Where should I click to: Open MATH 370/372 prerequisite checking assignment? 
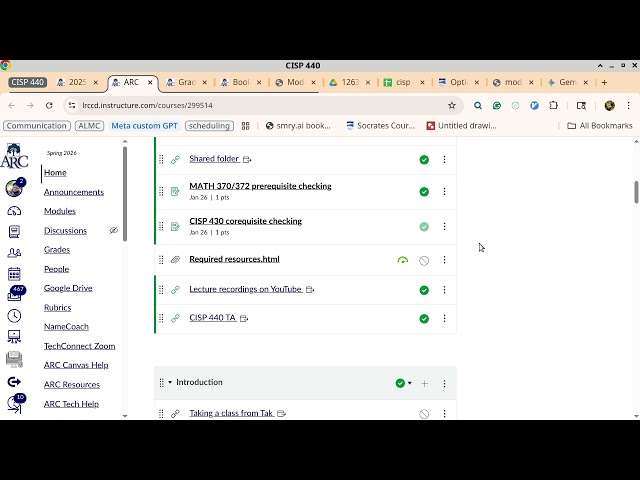(x=260, y=186)
